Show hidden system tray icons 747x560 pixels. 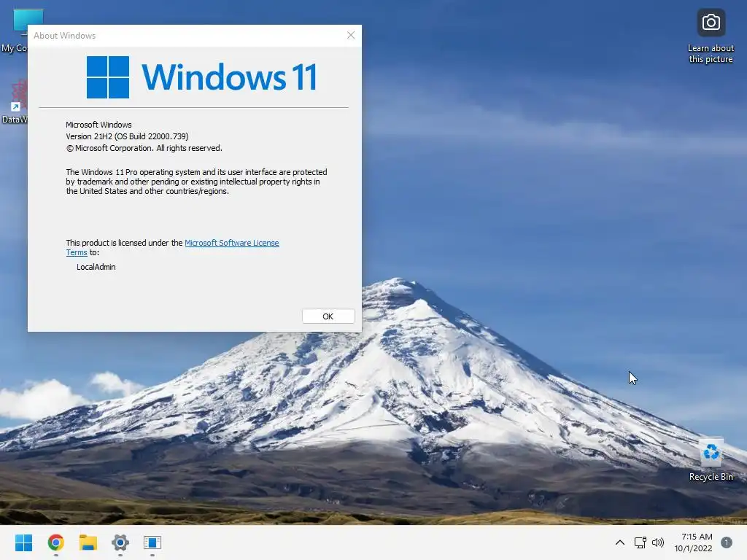coord(620,542)
